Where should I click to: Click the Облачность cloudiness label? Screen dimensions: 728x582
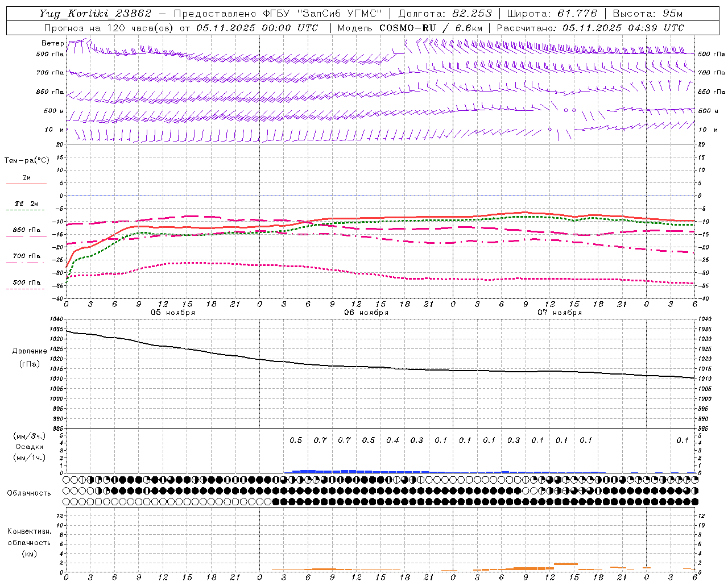pos(28,493)
